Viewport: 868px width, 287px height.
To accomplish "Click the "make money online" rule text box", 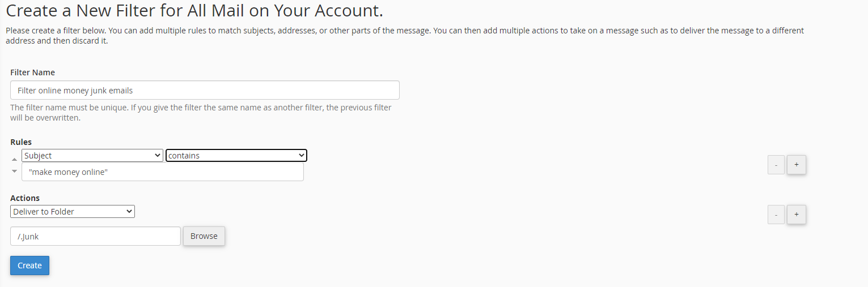I will pyautogui.click(x=163, y=172).
